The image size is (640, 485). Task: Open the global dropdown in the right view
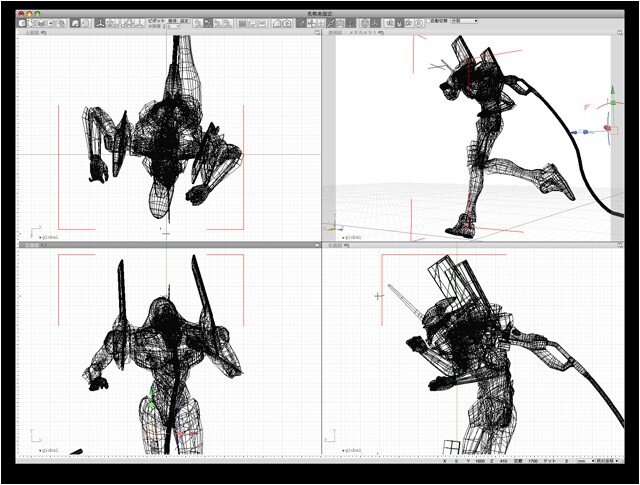pos(351,450)
